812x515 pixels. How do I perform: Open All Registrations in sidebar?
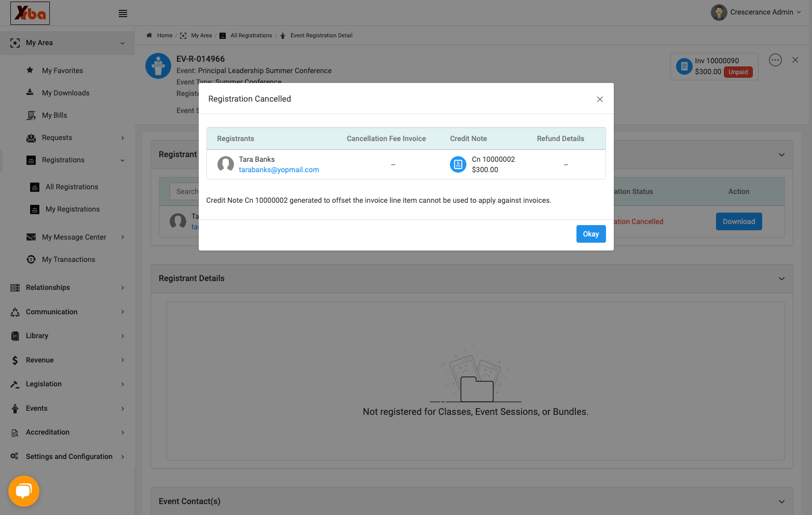coord(72,187)
